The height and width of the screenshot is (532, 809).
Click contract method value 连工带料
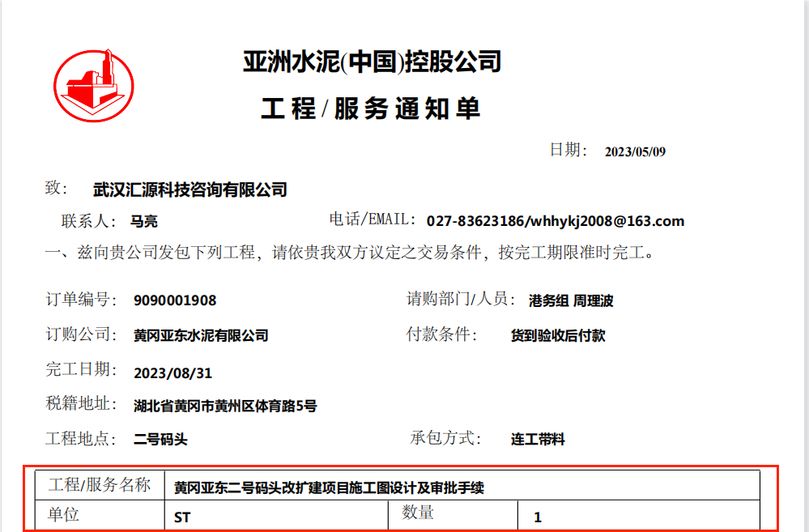[x=538, y=440]
